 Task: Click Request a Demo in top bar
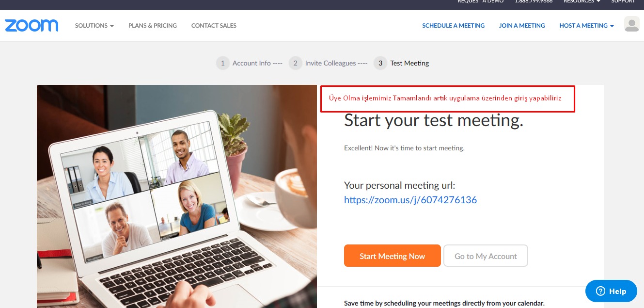click(481, 2)
